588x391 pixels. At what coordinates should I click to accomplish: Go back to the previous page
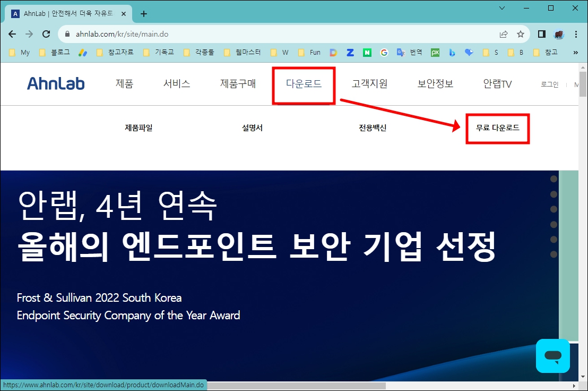tap(12, 34)
